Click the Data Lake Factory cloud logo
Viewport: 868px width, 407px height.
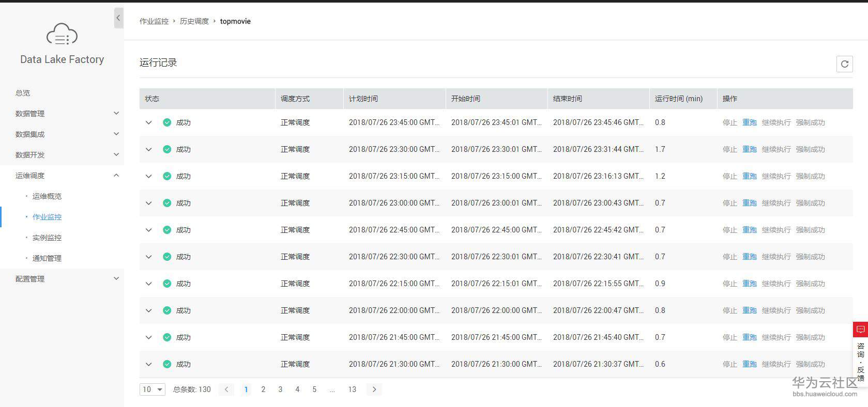pos(62,34)
